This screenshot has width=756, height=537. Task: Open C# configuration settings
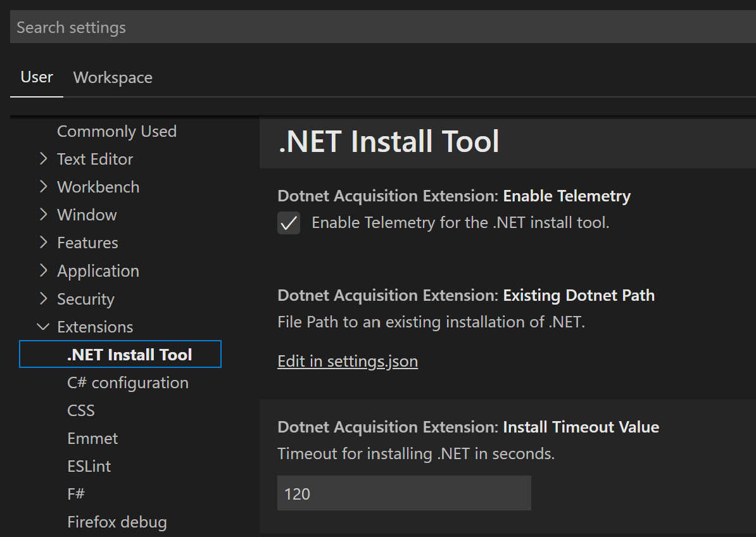pyautogui.click(x=128, y=382)
